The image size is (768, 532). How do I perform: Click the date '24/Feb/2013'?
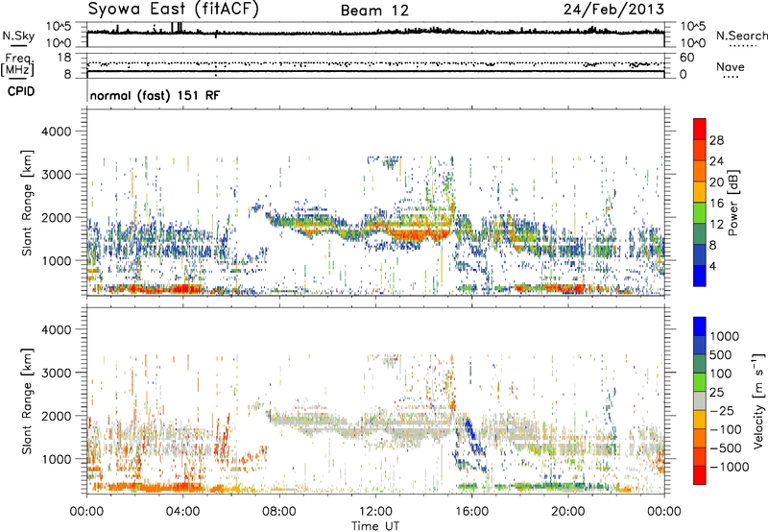[x=613, y=10]
